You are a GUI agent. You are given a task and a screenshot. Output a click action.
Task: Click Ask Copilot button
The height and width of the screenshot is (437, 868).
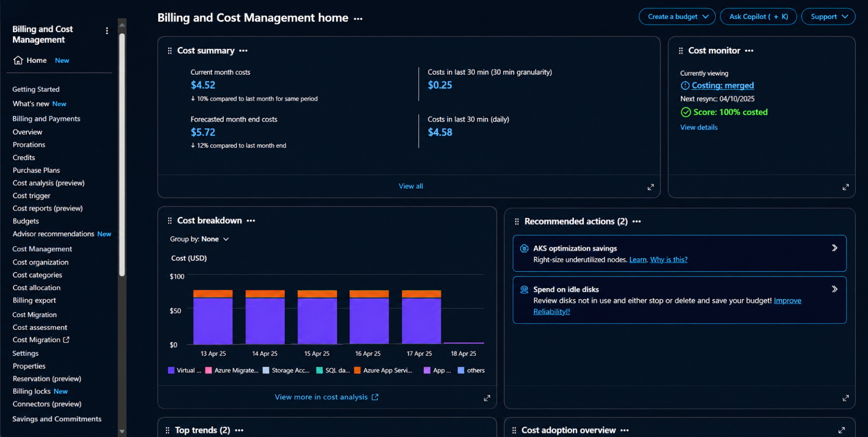[758, 16]
